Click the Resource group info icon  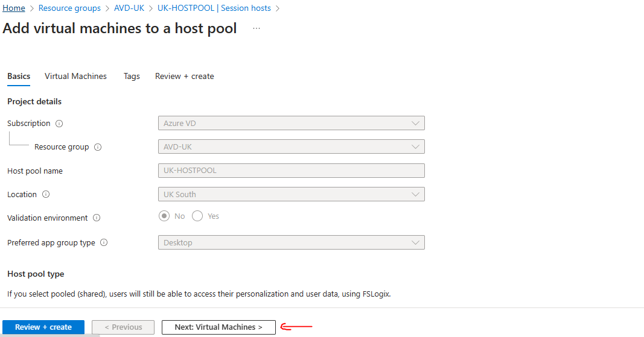tap(98, 147)
